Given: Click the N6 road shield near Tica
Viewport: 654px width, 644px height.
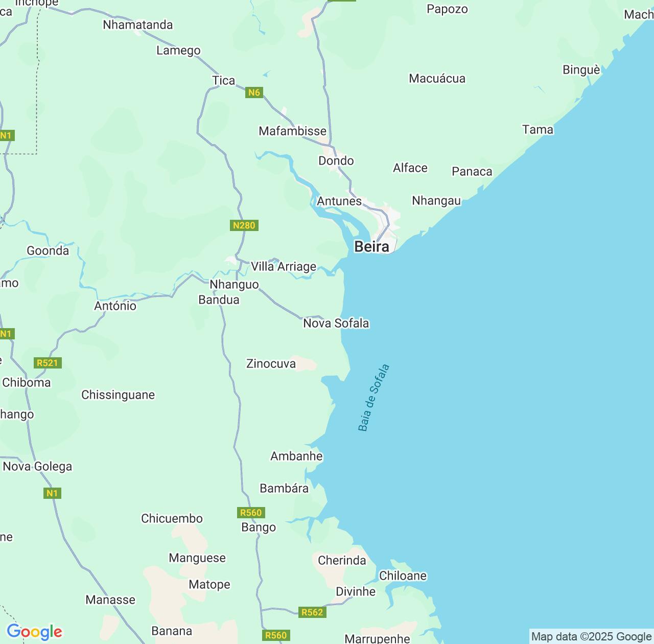Looking at the screenshot, I should click(x=254, y=93).
